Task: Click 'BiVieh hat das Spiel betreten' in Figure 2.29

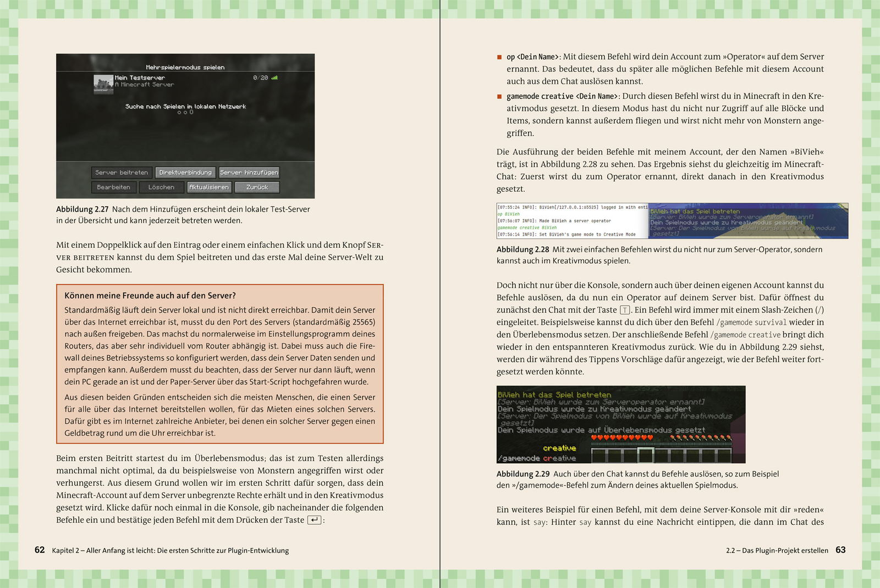Action: [x=554, y=395]
